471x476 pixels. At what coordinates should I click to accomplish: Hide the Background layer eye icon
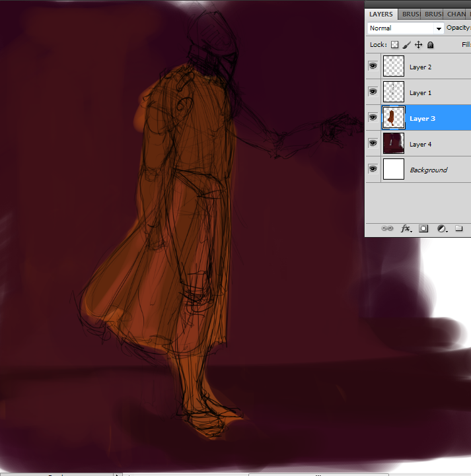tap(373, 169)
